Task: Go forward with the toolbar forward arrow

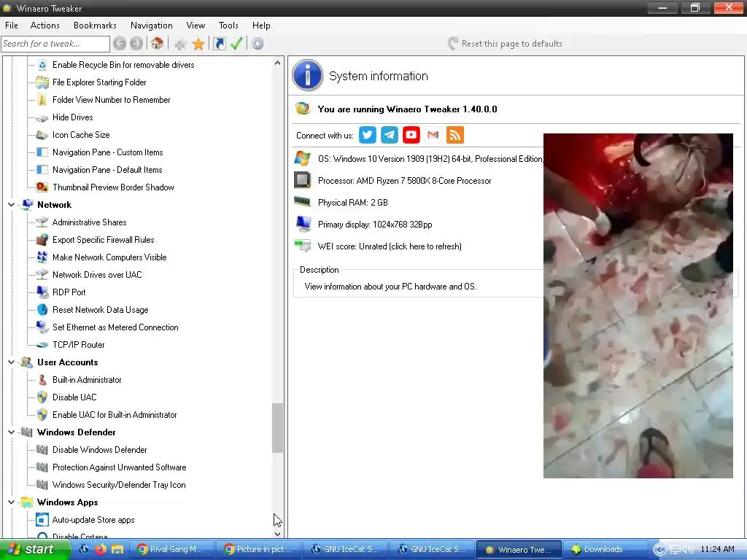Action: pos(136,44)
